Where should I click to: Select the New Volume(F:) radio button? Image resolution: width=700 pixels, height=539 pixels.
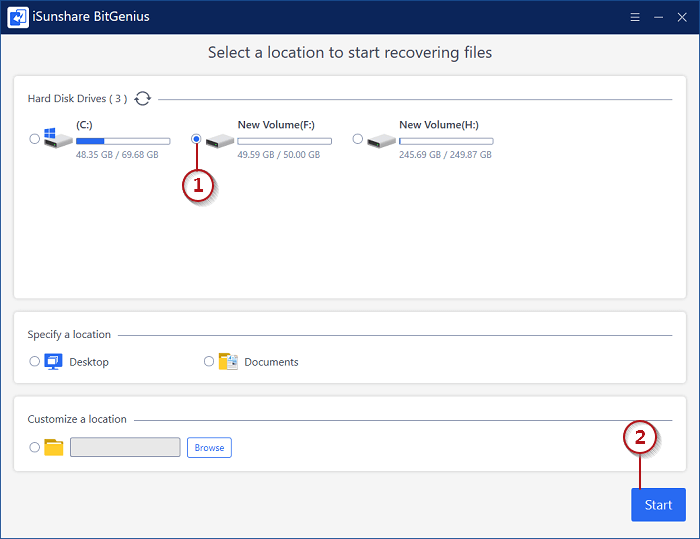click(196, 139)
